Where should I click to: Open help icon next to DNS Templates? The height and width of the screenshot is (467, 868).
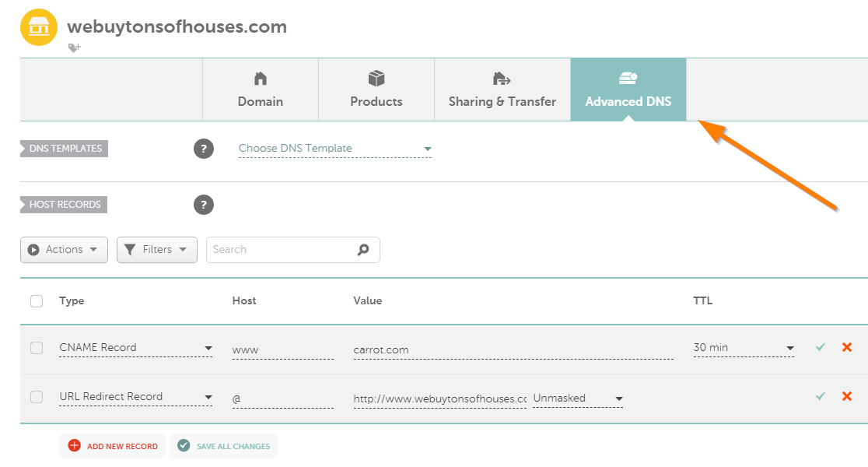(x=204, y=149)
